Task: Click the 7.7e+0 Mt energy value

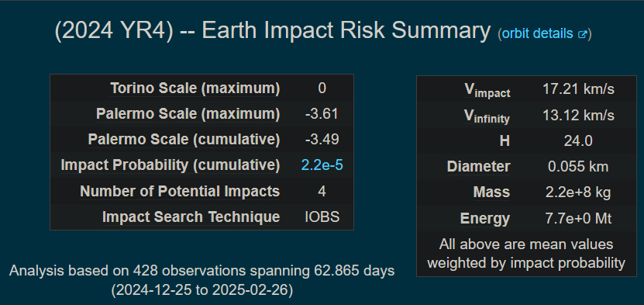Action: pos(578,218)
